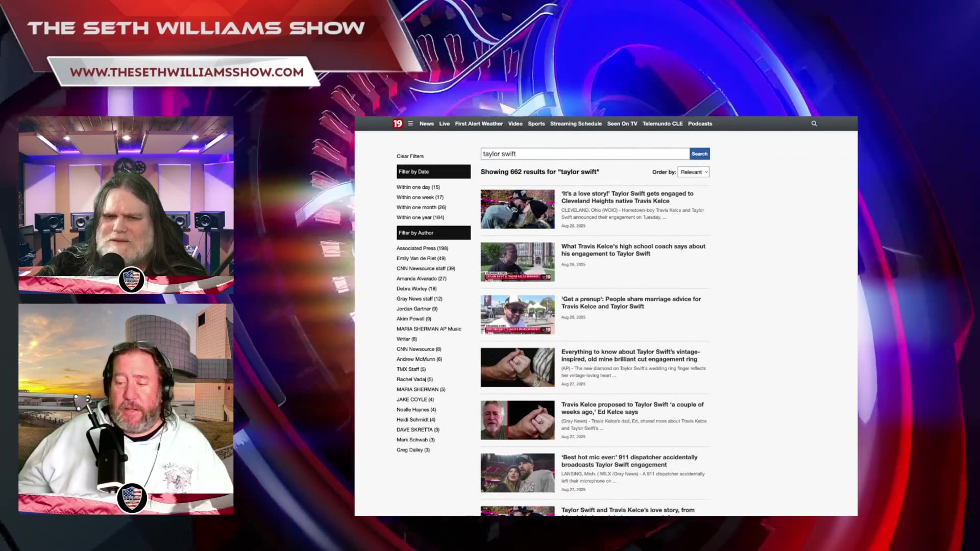The height and width of the screenshot is (551, 980).
Task: Open thumbnail of hands with engagement ring
Action: pyautogui.click(x=518, y=367)
